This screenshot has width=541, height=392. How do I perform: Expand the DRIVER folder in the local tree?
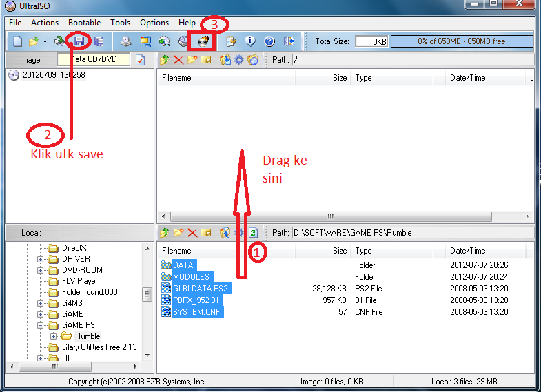[x=41, y=259]
